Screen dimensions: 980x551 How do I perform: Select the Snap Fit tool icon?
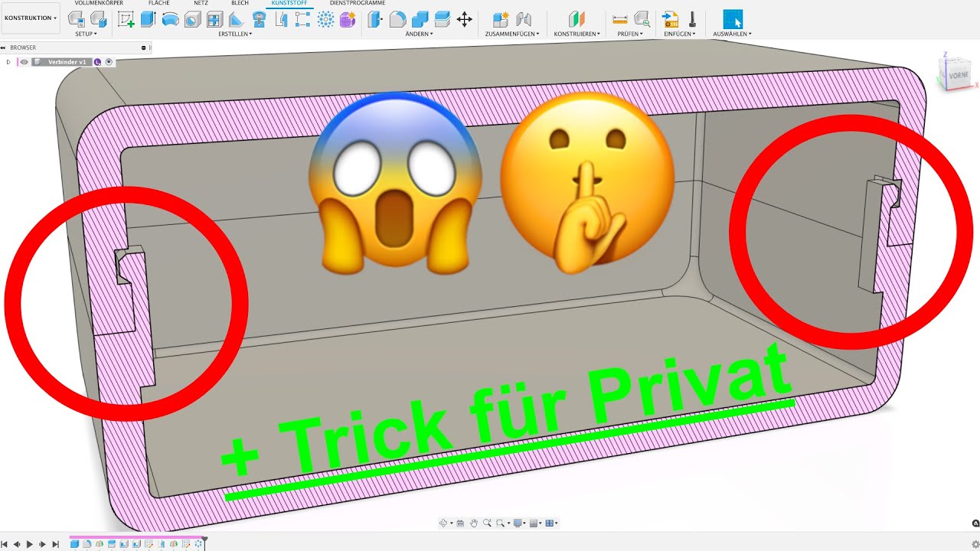click(282, 20)
